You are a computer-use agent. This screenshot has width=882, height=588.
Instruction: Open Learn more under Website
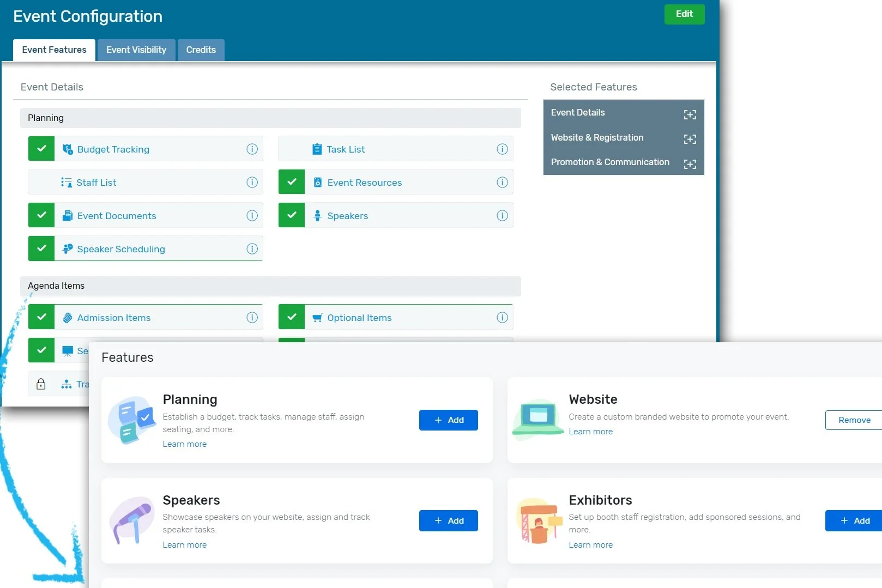click(x=590, y=432)
